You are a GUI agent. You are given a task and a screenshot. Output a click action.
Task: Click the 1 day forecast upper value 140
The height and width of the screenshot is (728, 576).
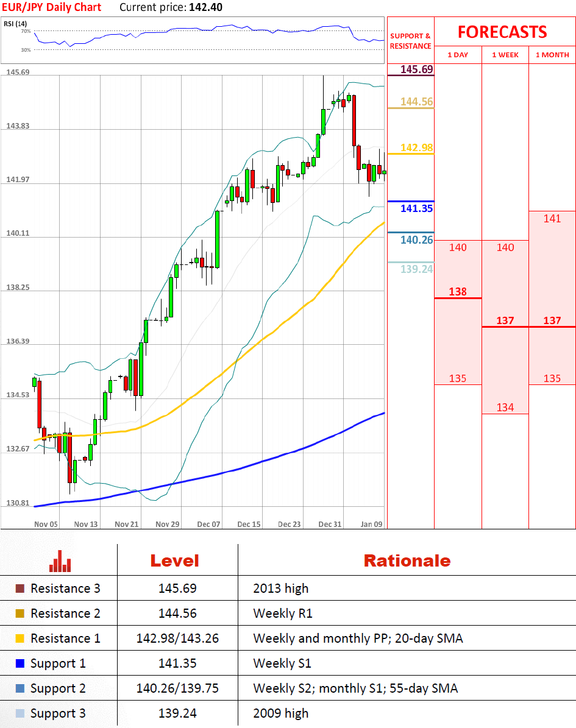[x=458, y=247]
